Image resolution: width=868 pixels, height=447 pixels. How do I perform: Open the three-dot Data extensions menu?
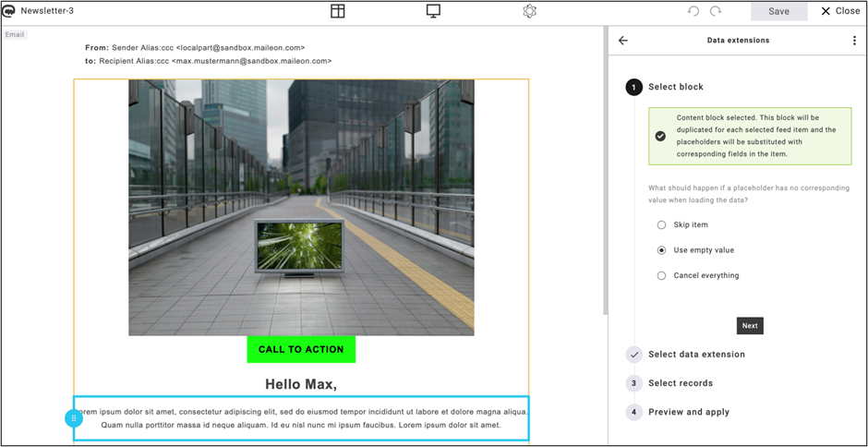coord(855,41)
